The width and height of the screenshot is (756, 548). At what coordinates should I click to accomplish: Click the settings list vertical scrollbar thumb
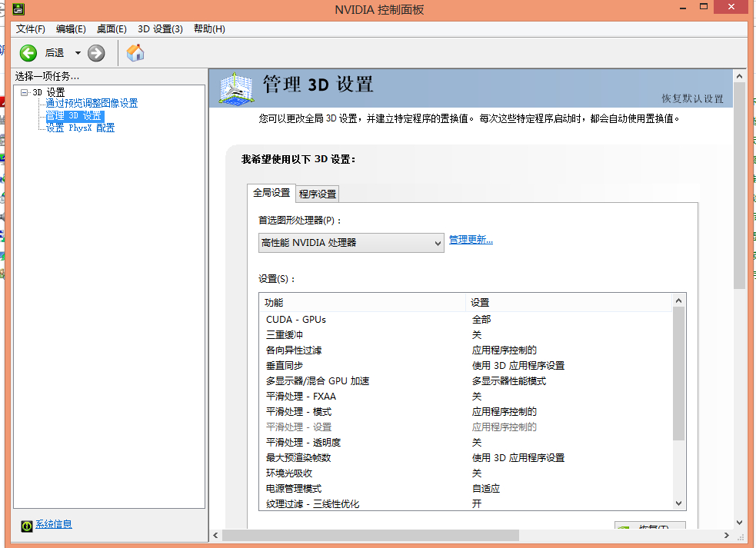click(679, 374)
